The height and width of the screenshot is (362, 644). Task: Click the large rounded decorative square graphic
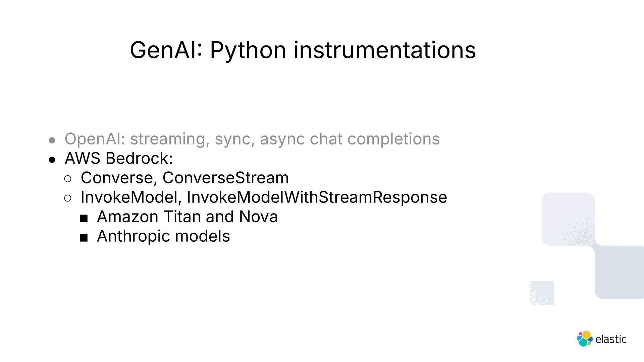coord(568,219)
